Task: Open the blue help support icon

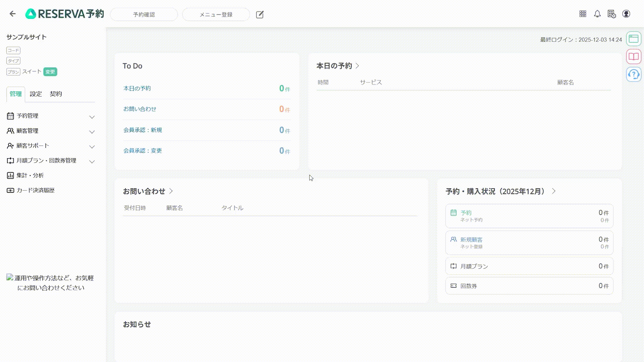Action: pyautogui.click(x=634, y=74)
